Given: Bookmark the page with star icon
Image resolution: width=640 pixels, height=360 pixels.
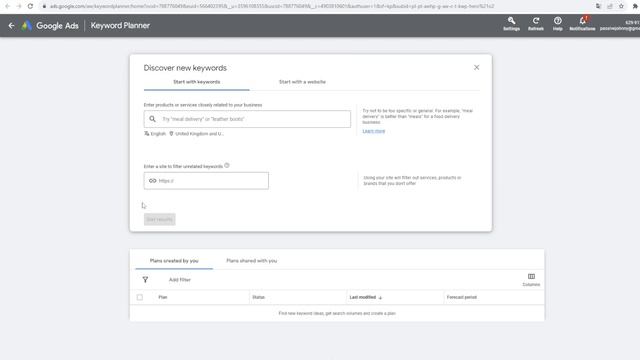Looking at the screenshot, I should pyautogui.click(x=621, y=6).
